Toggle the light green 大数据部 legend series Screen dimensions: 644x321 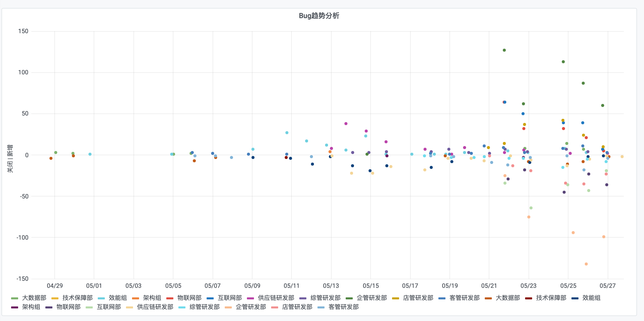point(34,298)
